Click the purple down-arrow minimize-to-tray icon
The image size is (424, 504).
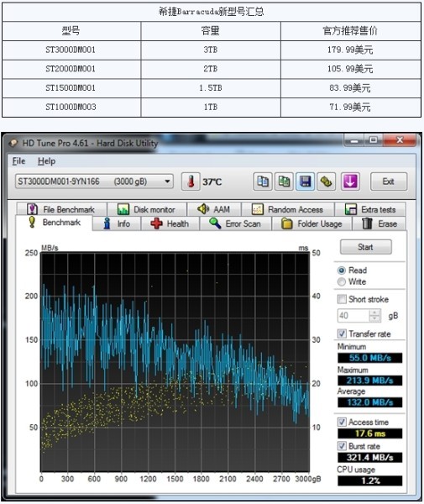[350, 181]
